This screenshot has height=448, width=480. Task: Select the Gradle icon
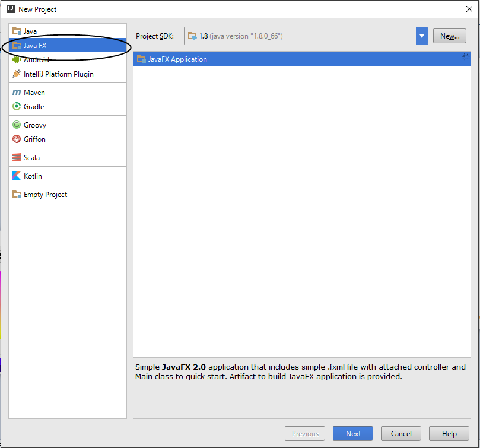pyautogui.click(x=17, y=106)
